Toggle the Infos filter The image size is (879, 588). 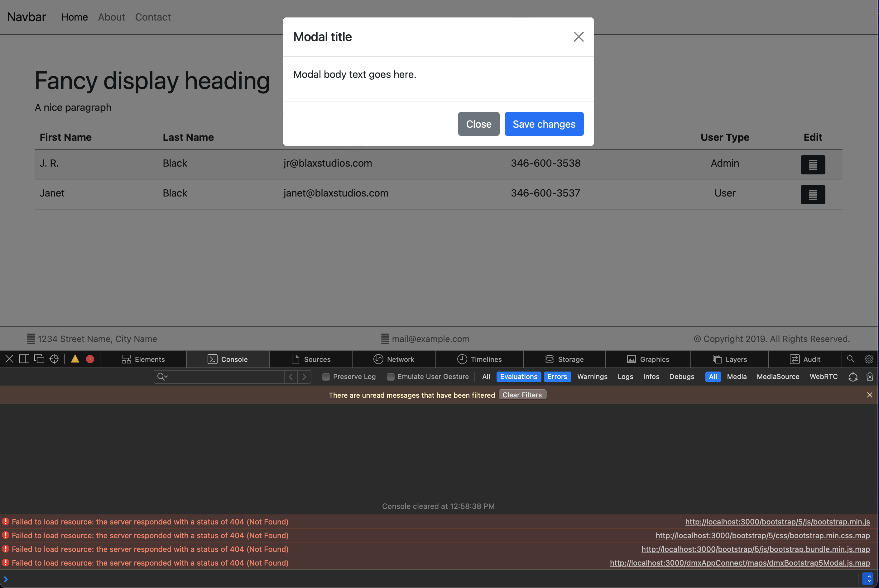tap(651, 377)
